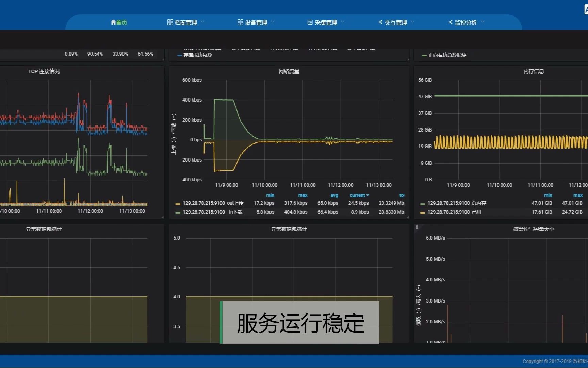588x368 pixels.
Task: Select the 采集管理 menu item
Action: click(326, 22)
